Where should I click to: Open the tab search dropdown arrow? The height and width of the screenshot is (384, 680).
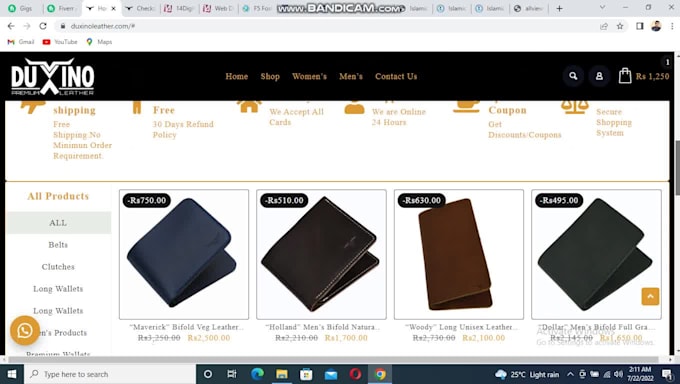(x=602, y=8)
